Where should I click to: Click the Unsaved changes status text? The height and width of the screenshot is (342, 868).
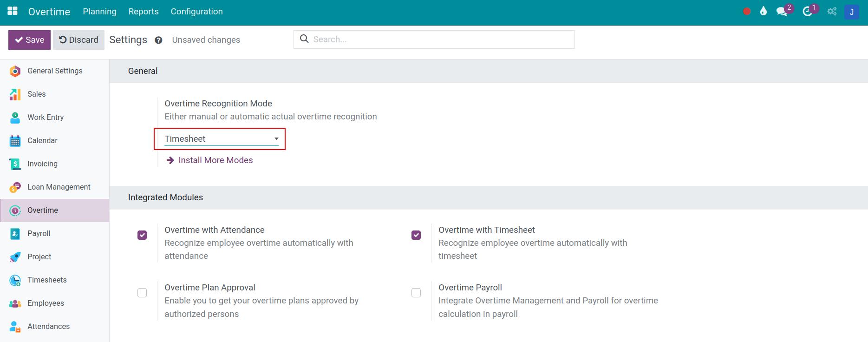(206, 40)
